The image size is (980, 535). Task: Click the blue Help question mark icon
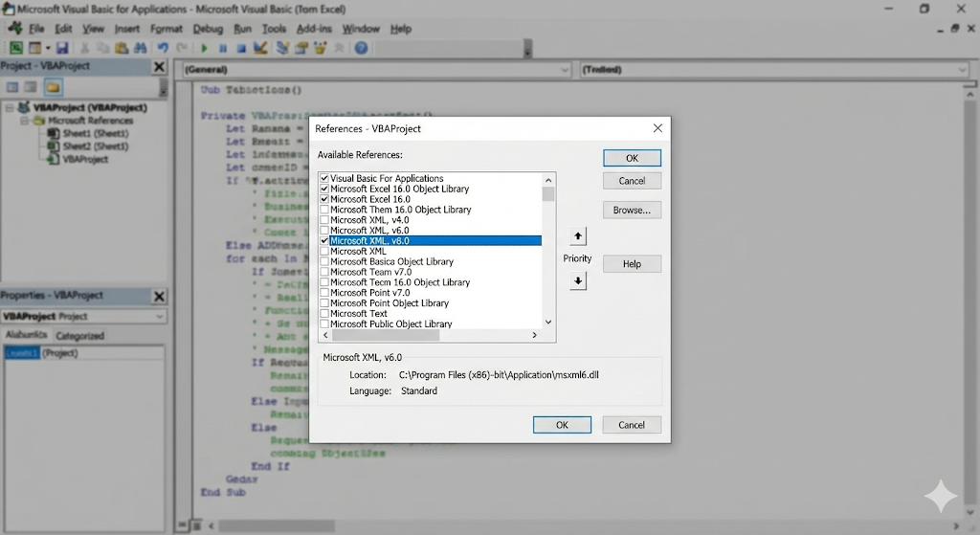point(361,48)
